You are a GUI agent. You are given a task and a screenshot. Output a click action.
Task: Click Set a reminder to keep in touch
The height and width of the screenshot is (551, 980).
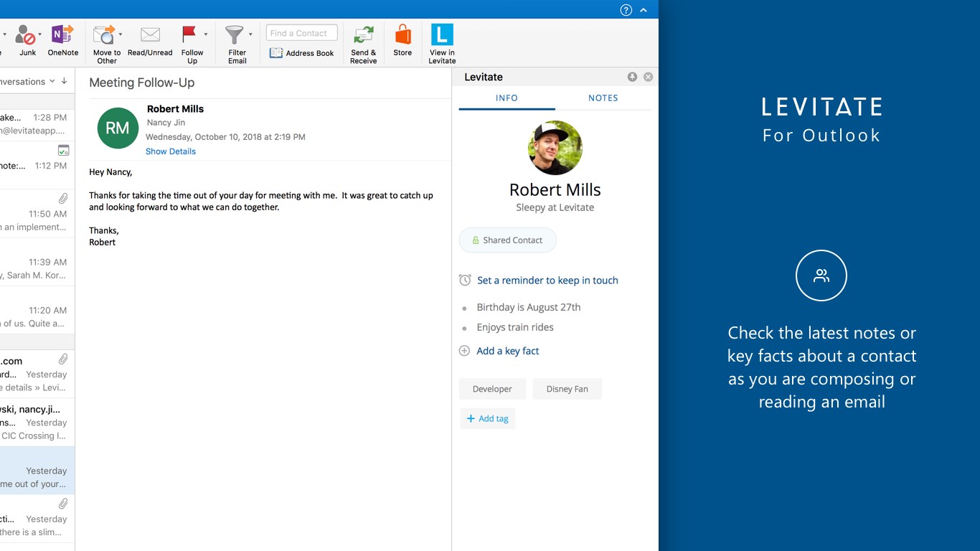coord(547,281)
